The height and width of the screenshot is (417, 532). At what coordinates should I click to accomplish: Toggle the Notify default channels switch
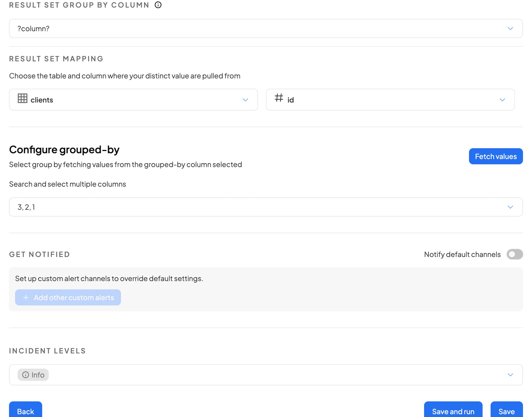click(514, 254)
